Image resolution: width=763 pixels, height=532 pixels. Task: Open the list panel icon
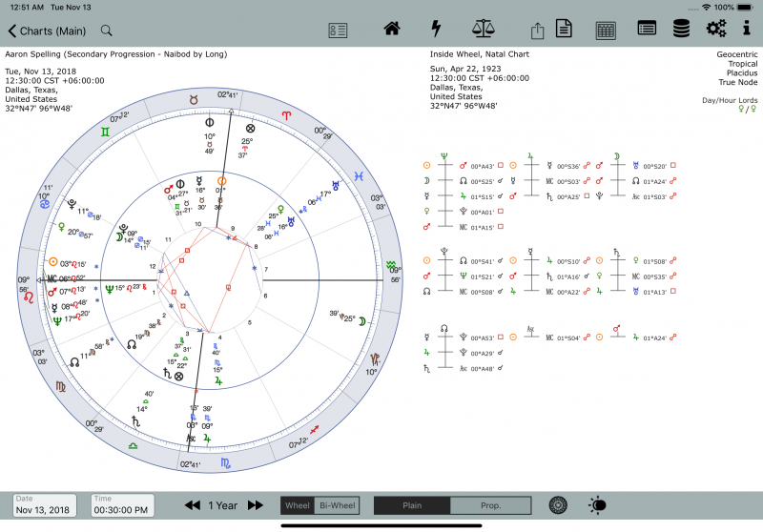pos(647,29)
